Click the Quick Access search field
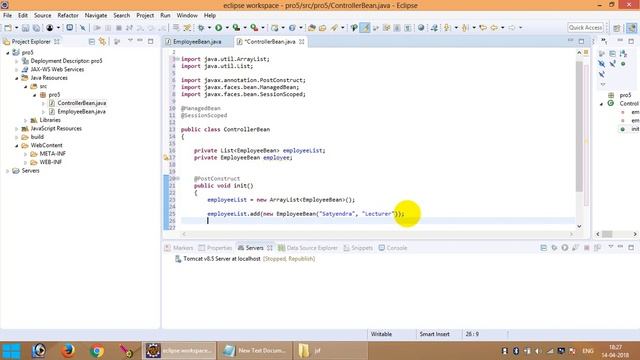640x360 pixels. click(x=585, y=28)
